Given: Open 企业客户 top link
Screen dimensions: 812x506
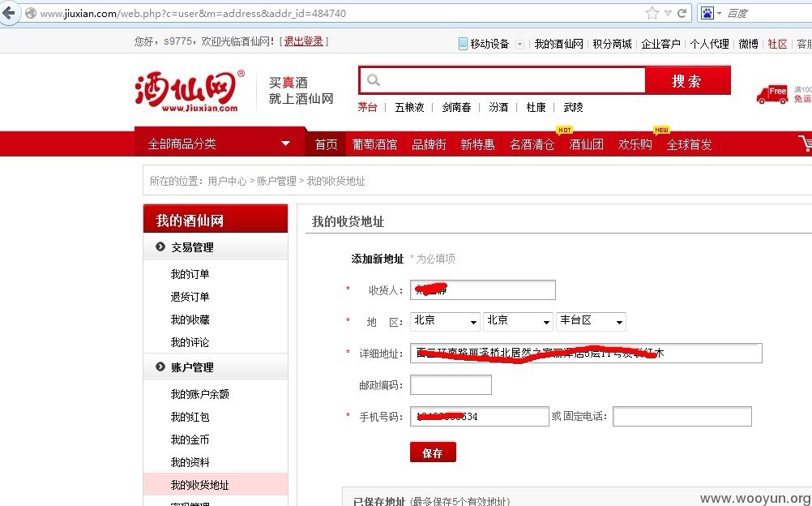Looking at the screenshot, I should point(660,44).
